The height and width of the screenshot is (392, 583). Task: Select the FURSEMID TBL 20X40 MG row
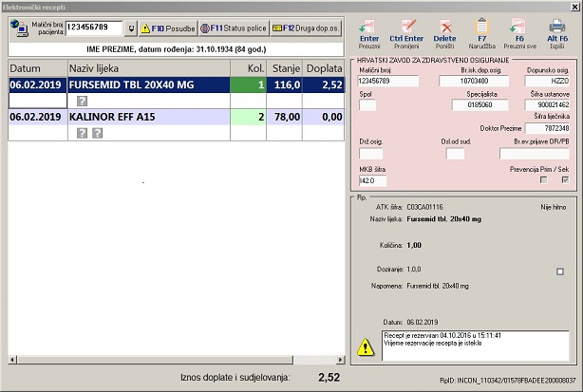[x=177, y=84]
